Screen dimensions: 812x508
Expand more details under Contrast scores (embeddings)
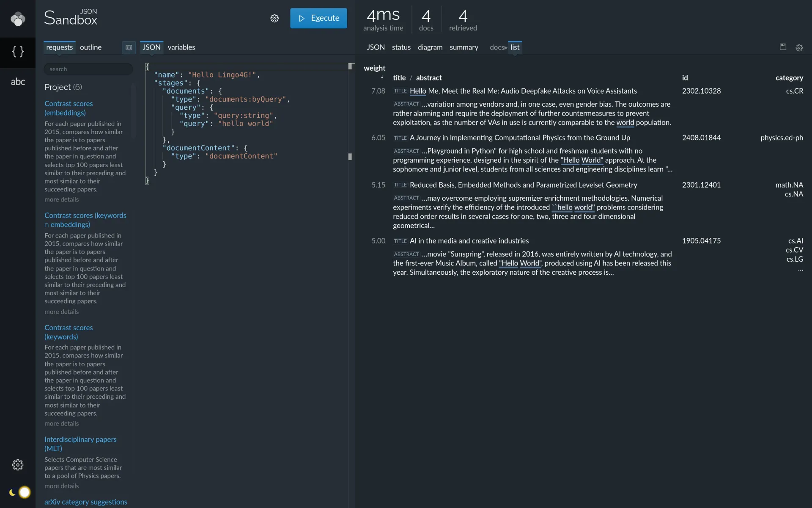point(61,199)
